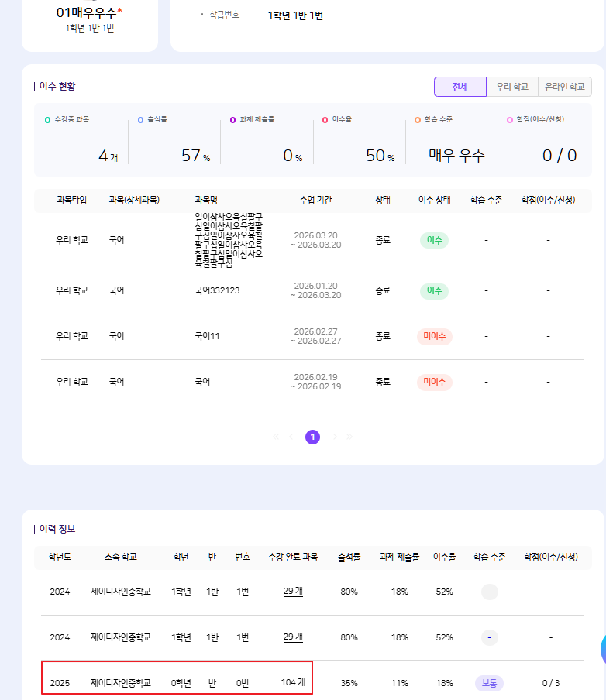The width and height of the screenshot is (606, 700).
Task: Click the 이수율 red circle icon
Action: (x=325, y=120)
